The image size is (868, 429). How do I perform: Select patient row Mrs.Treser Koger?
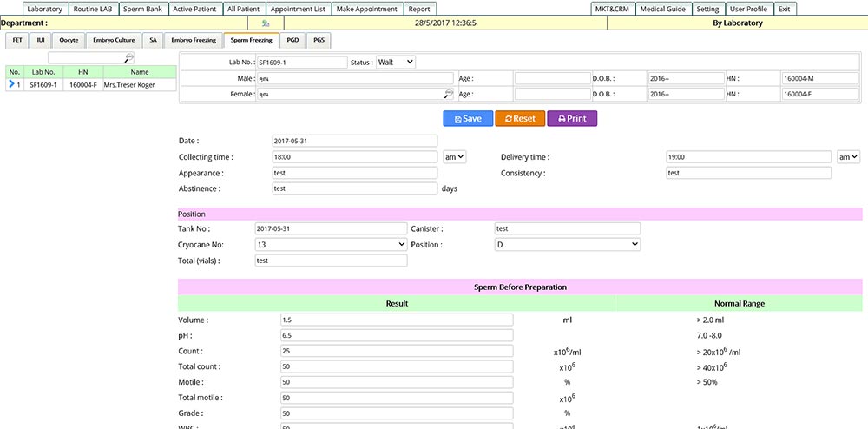[x=91, y=85]
